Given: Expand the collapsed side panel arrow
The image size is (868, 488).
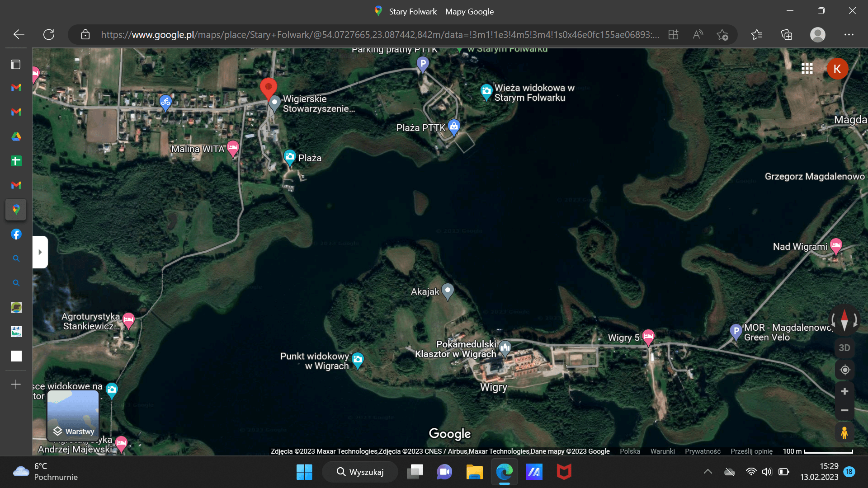Looking at the screenshot, I should (40, 252).
